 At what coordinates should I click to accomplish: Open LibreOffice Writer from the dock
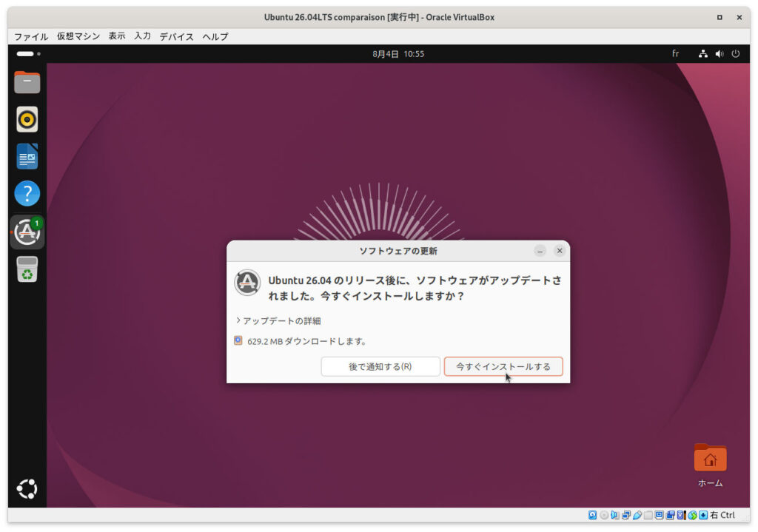[x=27, y=156]
